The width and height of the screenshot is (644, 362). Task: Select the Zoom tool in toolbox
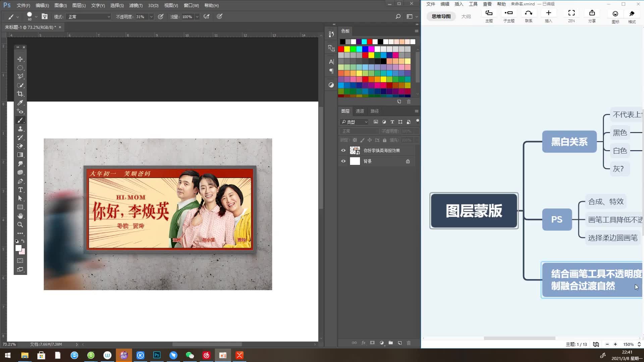pos(20,225)
